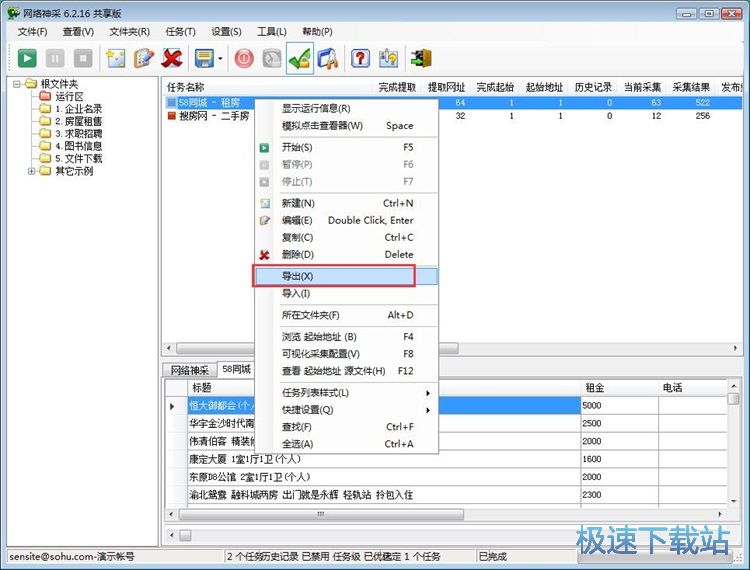Image resolution: width=750 pixels, height=570 pixels.
Task: Click the 租金 column header
Action: click(x=619, y=387)
